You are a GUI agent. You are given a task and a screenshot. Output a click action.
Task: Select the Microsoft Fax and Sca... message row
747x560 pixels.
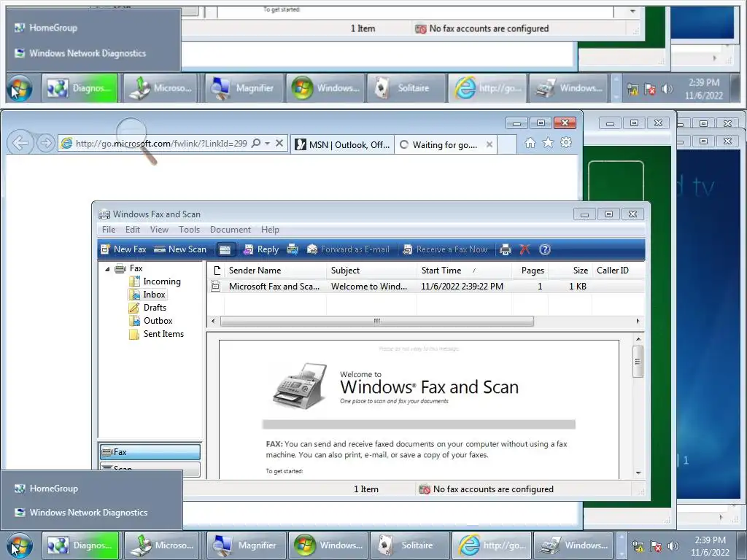[x=426, y=286]
